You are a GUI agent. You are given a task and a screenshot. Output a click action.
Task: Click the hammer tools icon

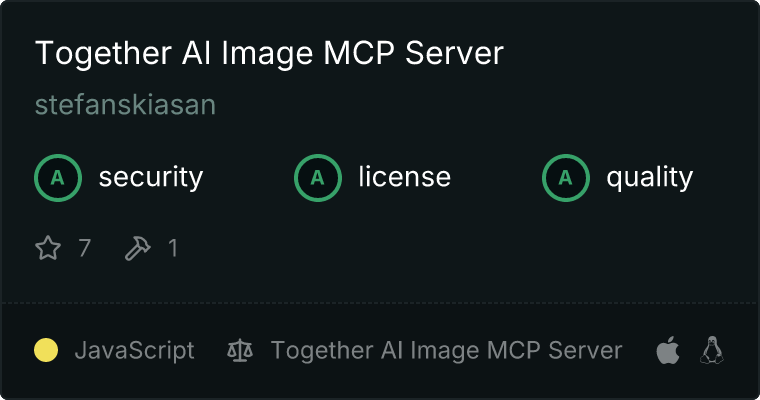click(x=138, y=248)
